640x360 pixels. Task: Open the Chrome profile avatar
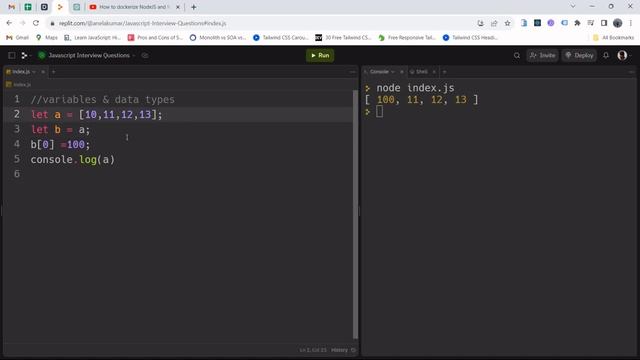pyautogui.click(x=618, y=23)
